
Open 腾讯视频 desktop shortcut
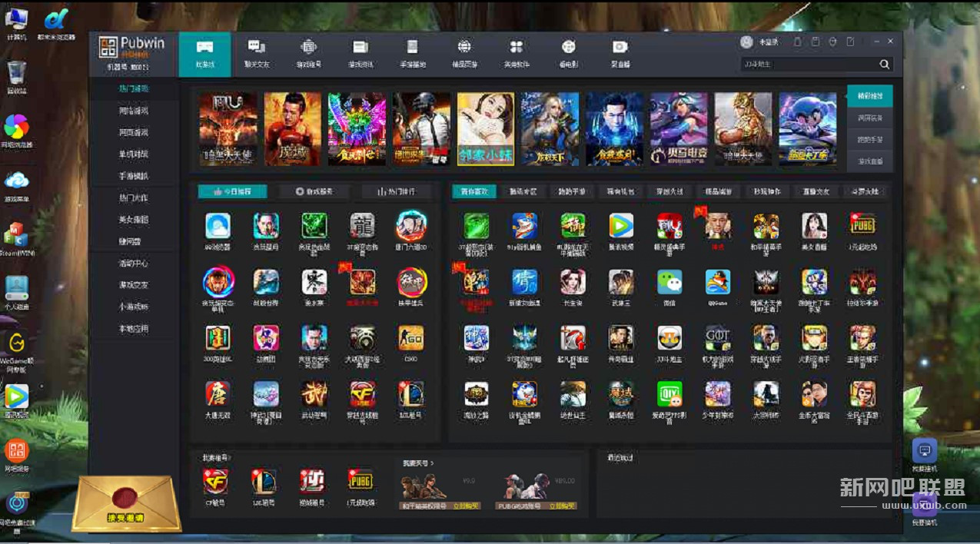16,396
